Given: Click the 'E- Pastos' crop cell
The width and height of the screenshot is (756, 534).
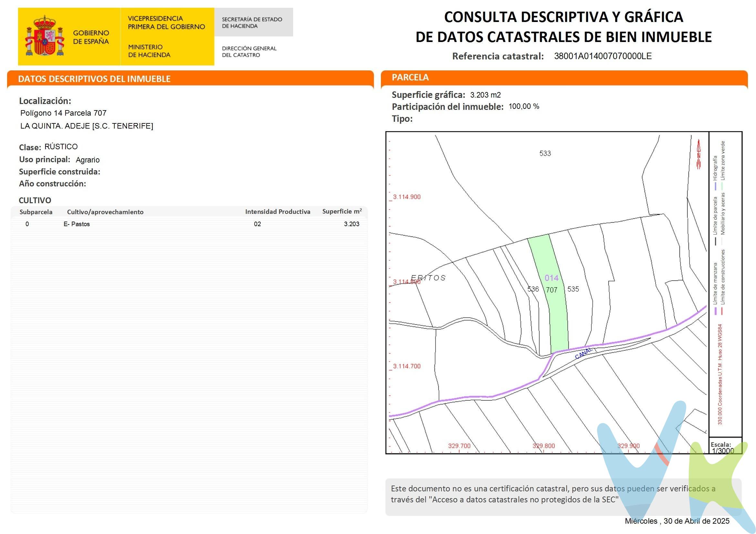Looking at the screenshot, I should pos(77,224).
